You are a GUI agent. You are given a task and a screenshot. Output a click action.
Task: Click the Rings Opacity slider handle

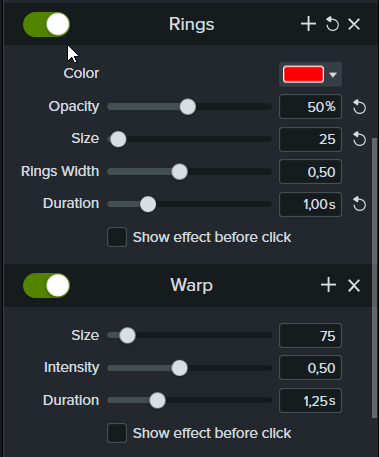[x=188, y=107]
